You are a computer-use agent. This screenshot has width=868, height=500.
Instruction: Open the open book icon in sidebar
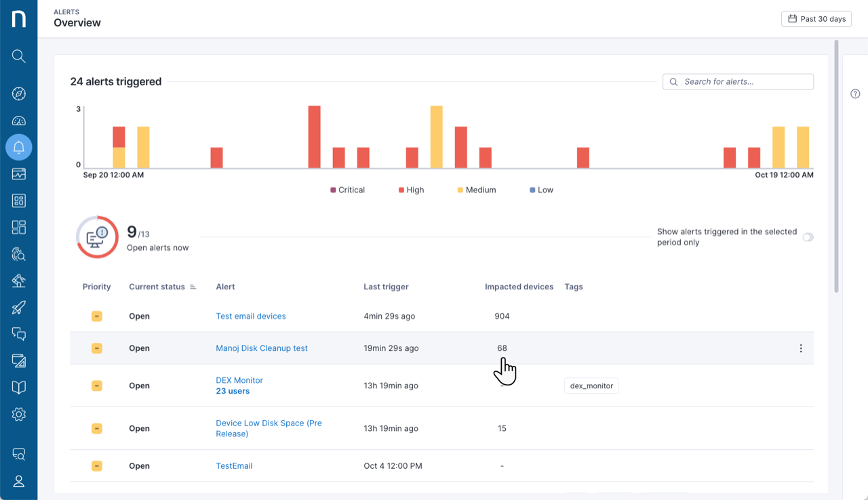click(x=18, y=387)
